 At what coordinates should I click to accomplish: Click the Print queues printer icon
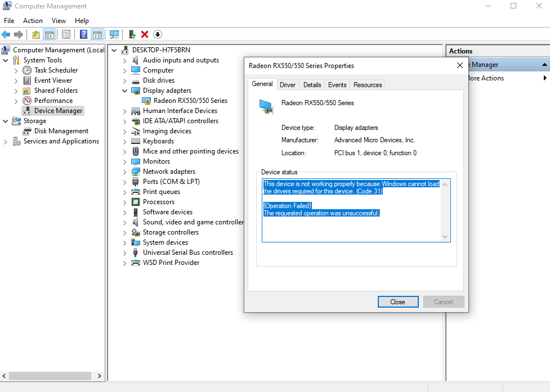click(x=136, y=192)
